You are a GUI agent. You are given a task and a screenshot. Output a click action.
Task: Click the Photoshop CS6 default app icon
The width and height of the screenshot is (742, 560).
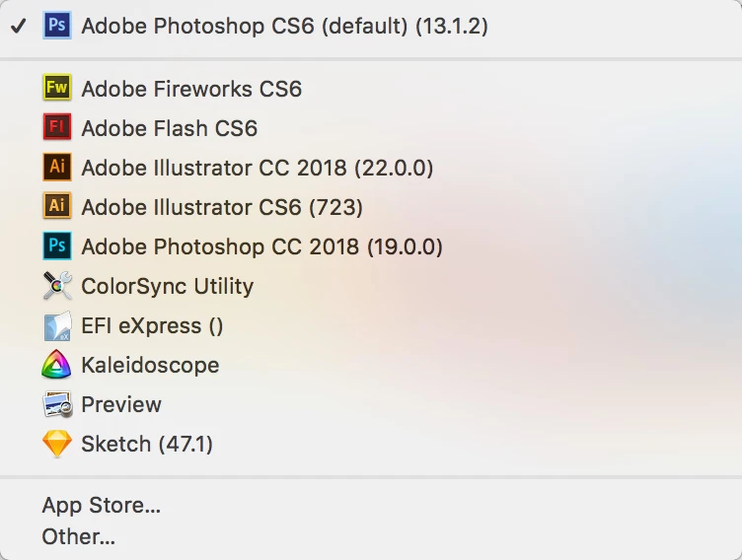click(57, 26)
